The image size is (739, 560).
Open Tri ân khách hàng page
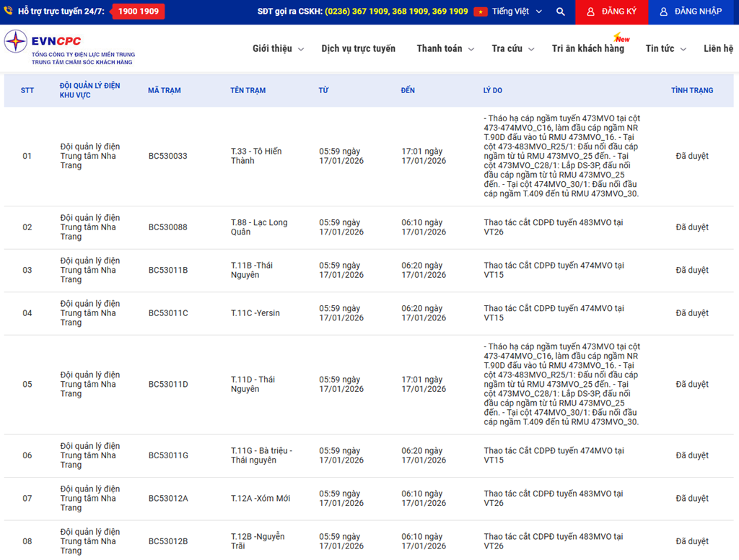[587, 48]
